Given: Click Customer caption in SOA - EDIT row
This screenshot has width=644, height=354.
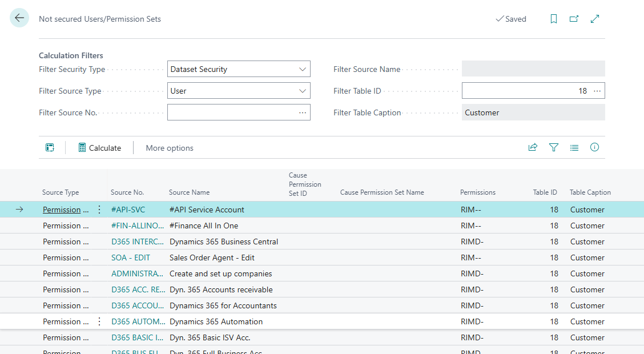Looking at the screenshot, I should coord(587,258).
